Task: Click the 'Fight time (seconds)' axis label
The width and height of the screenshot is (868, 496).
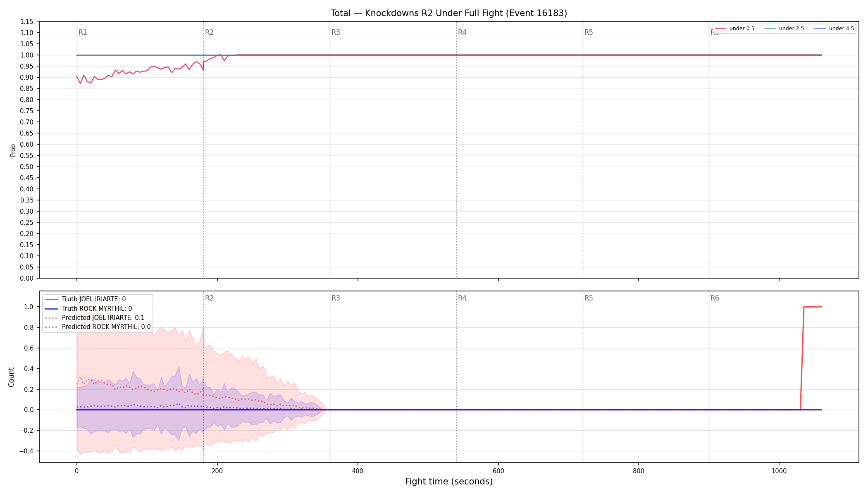Action: [449, 482]
